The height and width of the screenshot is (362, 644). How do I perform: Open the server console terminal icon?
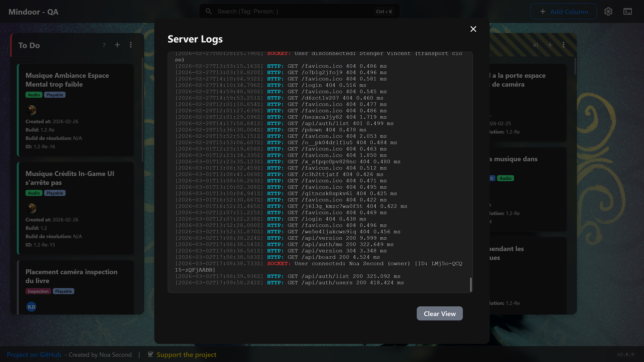(628, 12)
